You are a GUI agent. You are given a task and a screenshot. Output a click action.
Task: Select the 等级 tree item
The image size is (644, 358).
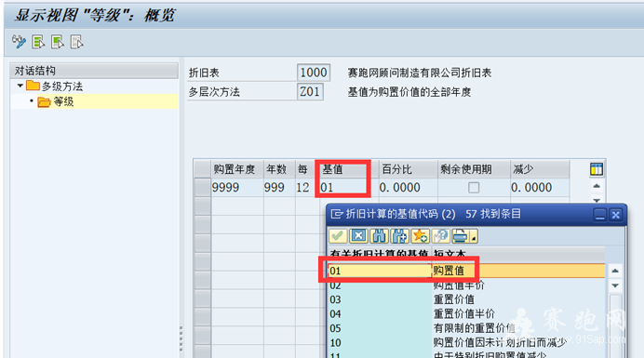[x=63, y=101]
